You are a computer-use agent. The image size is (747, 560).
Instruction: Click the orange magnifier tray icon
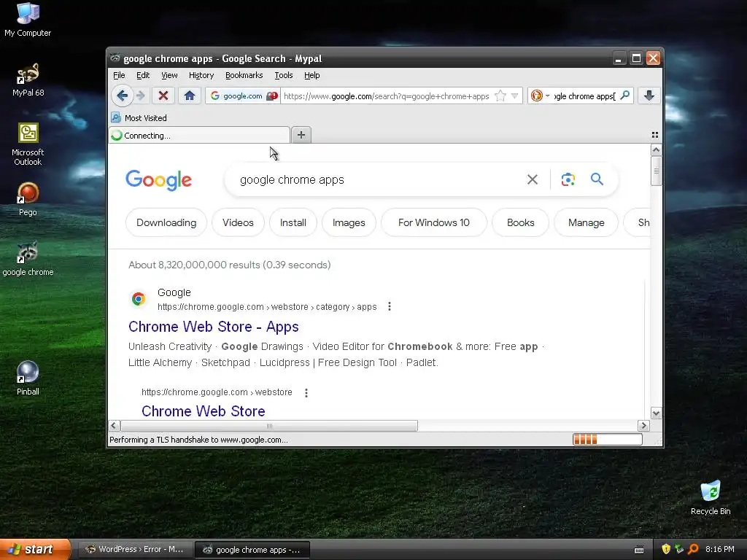(x=693, y=549)
